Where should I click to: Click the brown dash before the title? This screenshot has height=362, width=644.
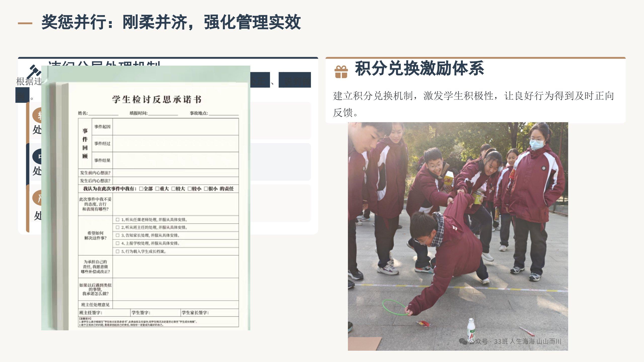pyautogui.click(x=25, y=23)
